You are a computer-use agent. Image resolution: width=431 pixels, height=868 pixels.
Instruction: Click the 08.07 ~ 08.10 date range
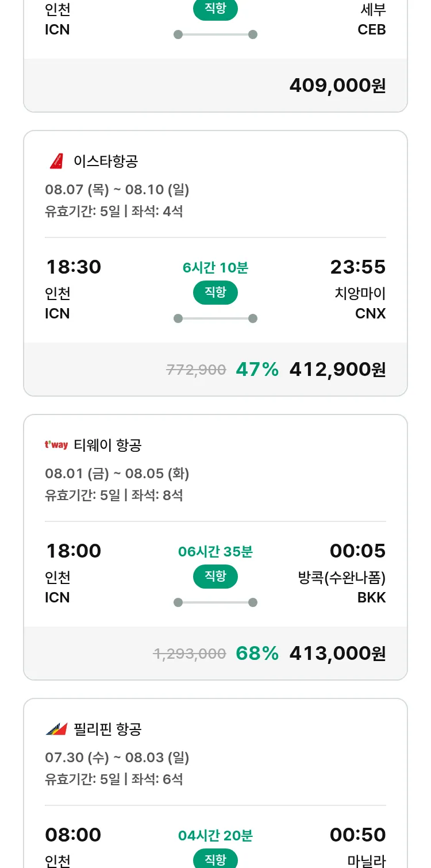(x=117, y=189)
